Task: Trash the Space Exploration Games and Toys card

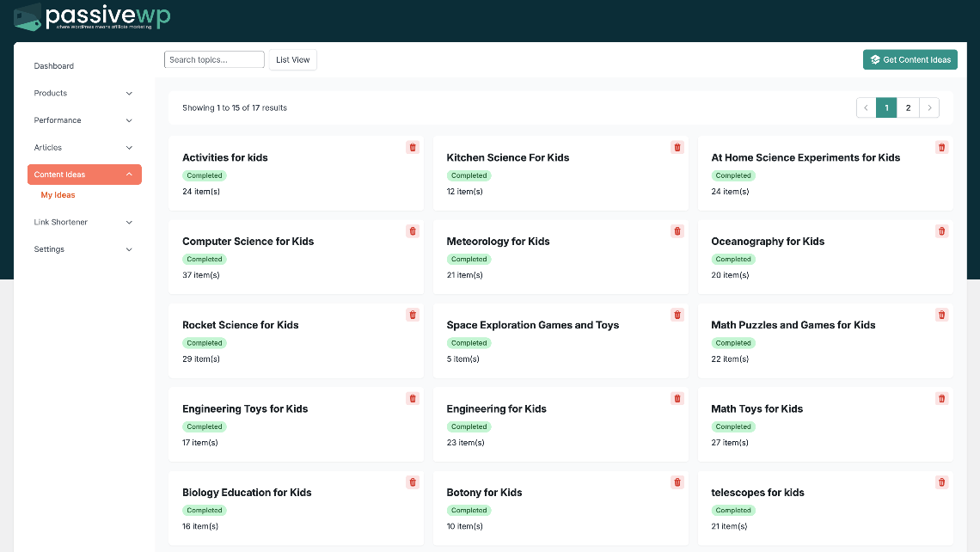Action: (x=677, y=315)
